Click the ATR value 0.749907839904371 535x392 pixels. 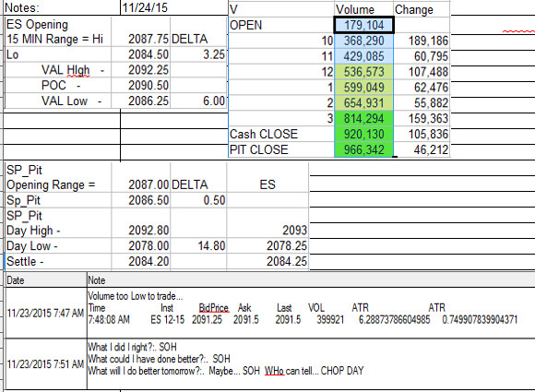(x=480, y=320)
